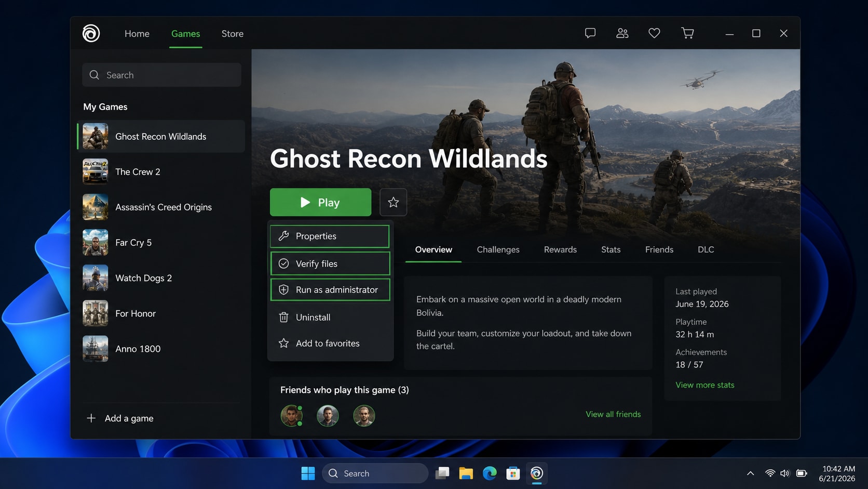Viewport: 868px width, 489px height.
Task: Open the Challenges tab
Action: (498, 249)
